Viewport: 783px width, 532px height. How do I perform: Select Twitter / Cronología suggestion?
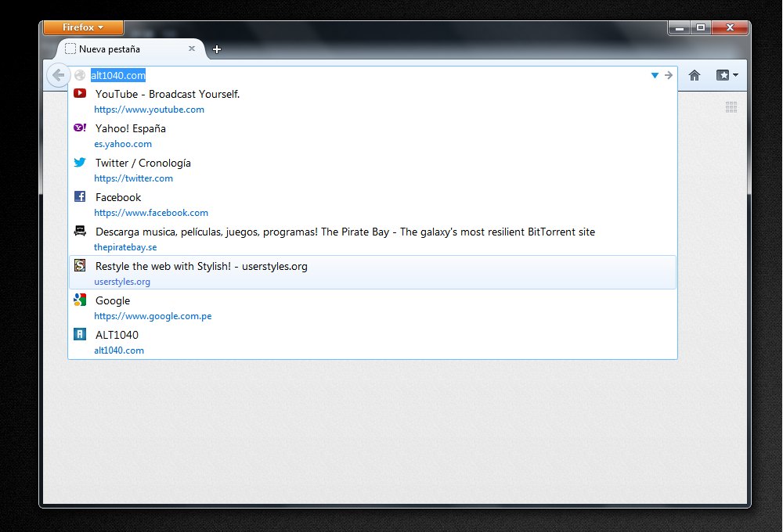pyautogui.click(x=143, y=163)
